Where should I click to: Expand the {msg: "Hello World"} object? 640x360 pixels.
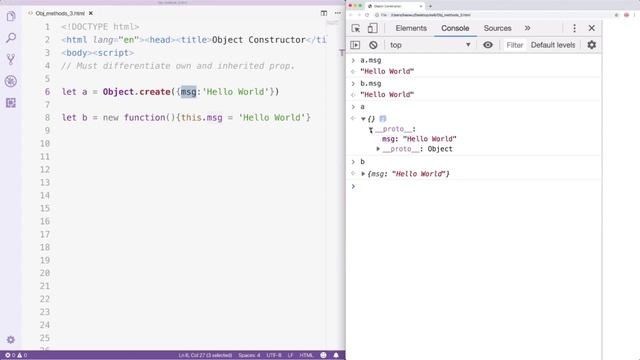(x=363, y=174)
